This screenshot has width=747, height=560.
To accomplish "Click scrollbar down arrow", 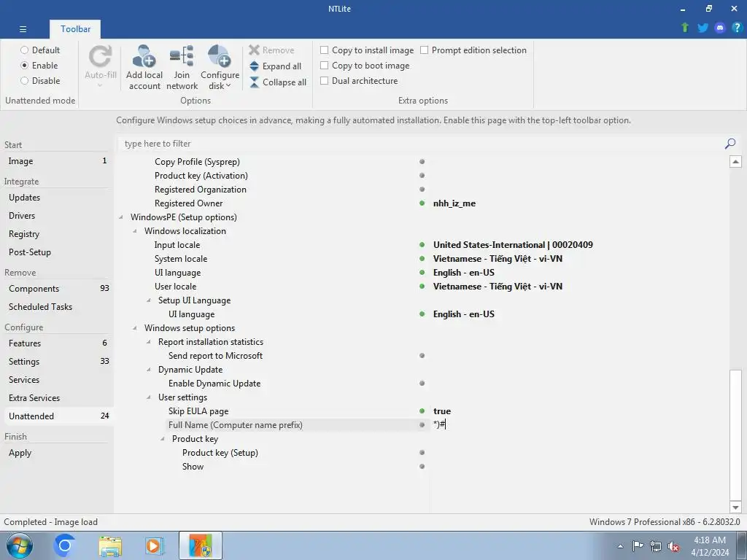I will tap(735, 507).
